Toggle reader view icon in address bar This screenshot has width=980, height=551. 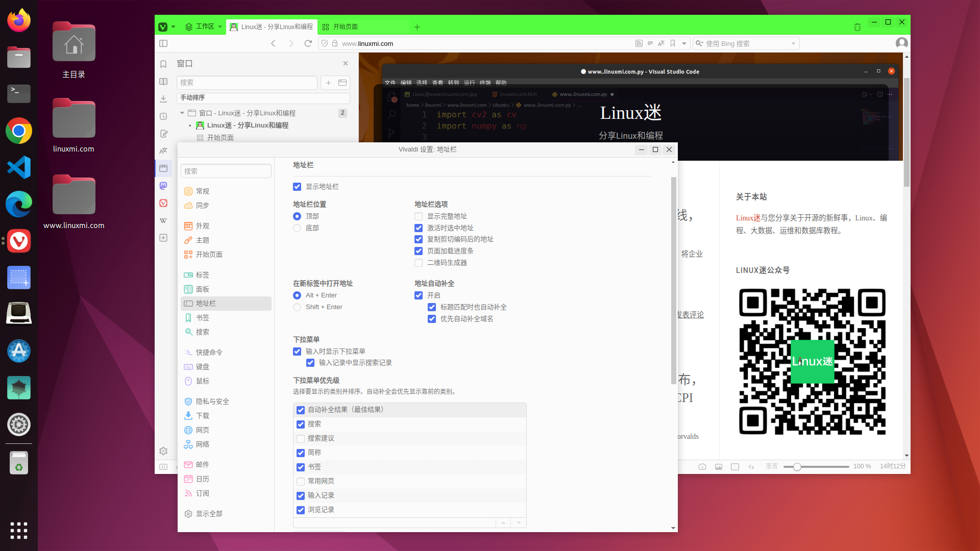pyautogui.click(x=650, y=43)
